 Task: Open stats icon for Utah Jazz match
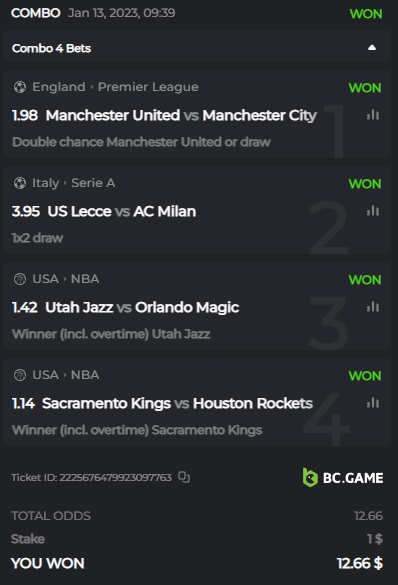[373, 307]
